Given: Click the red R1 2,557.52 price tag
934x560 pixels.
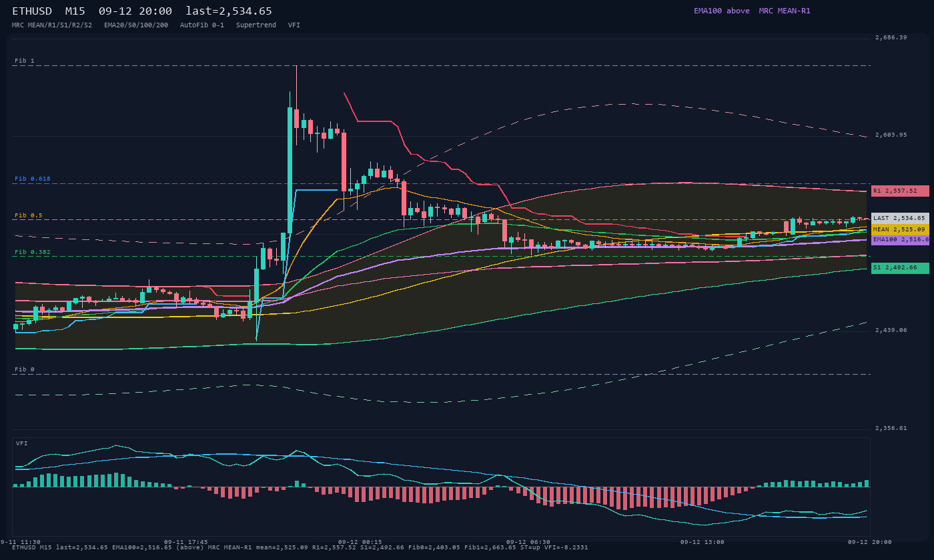Looking at the screenshot, I should (900, 191).
